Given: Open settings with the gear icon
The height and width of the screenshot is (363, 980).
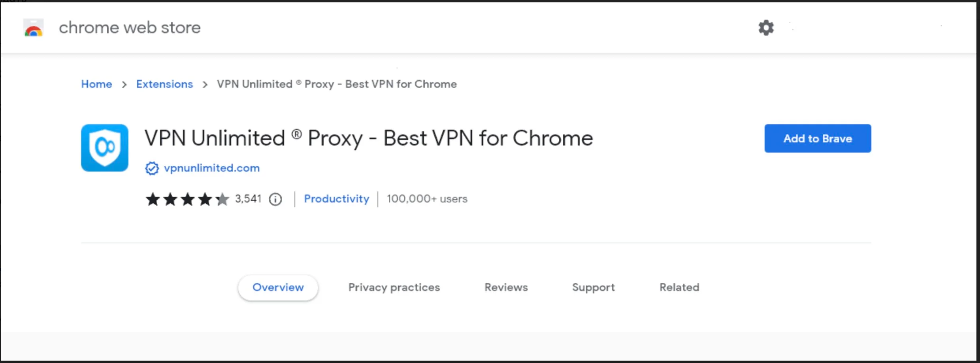Looking at the screenshot, I should click(x=766, y=28).
